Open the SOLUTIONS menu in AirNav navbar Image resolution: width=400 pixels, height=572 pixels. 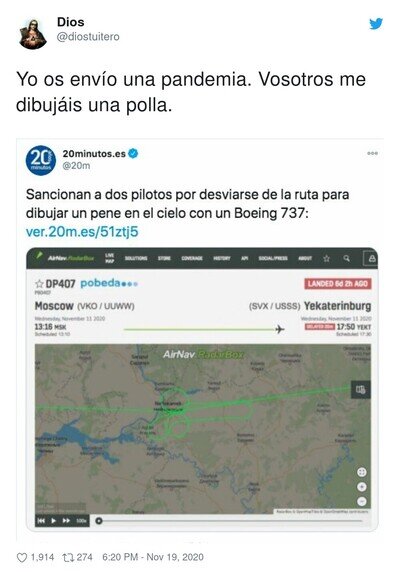[136, 258]
